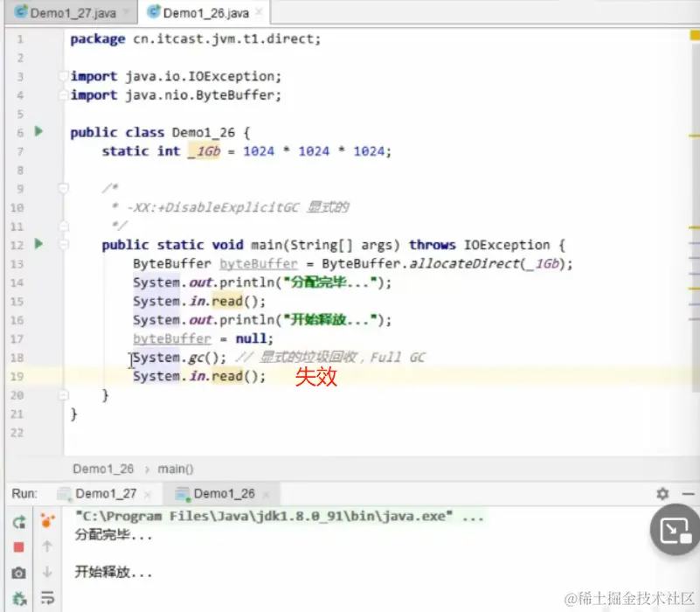700x612 pixels.
Task: Click the java.exe command line in console
Action: pos(280,517)
